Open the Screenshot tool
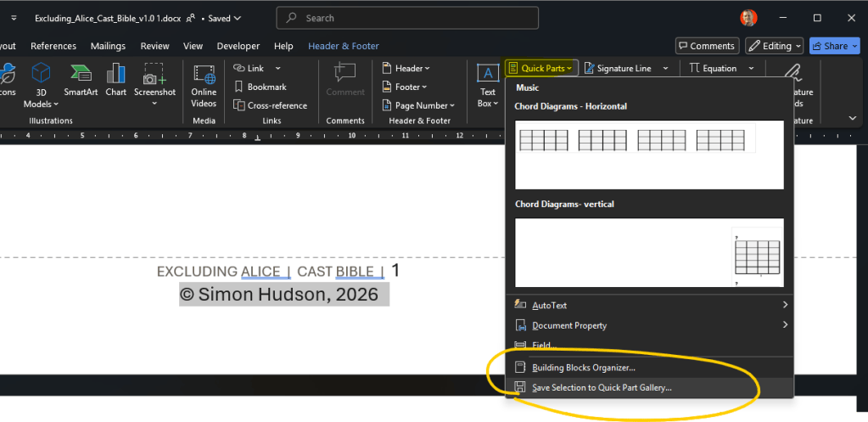This screenshot has height=422, width=868. pos(154,86)
